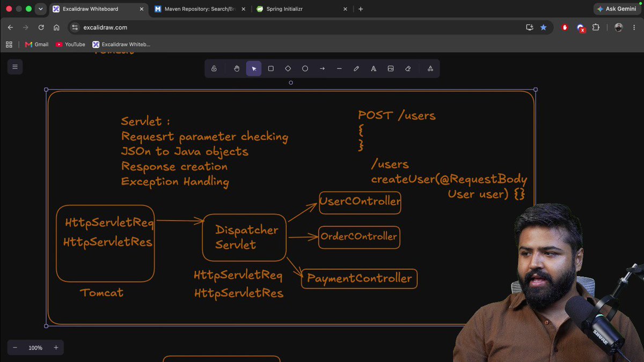This screenshot has width=644, height=362.
Task: Go forward in browser history
Action: (25, 27)
